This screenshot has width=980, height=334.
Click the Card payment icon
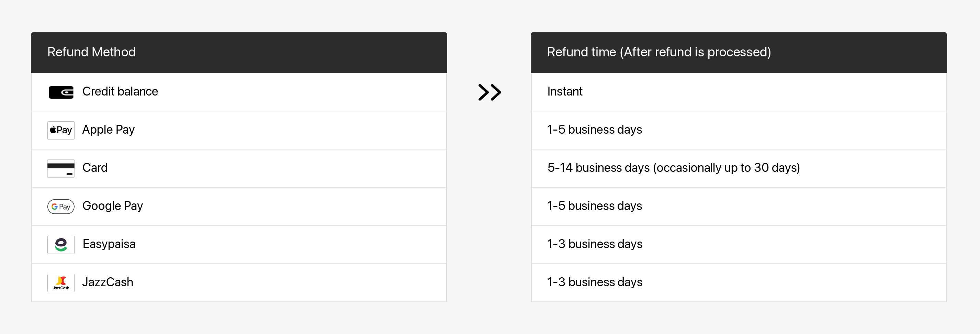pos(61,168)
